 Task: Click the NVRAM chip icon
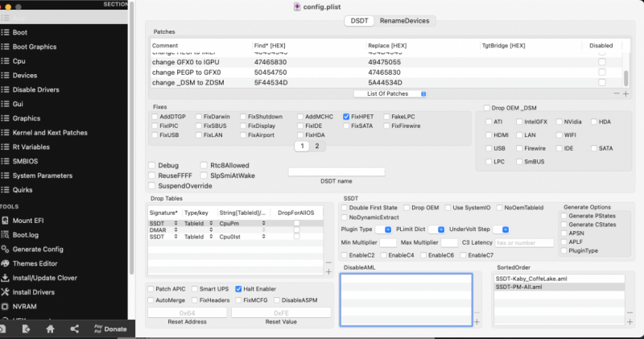click(6, 306)
